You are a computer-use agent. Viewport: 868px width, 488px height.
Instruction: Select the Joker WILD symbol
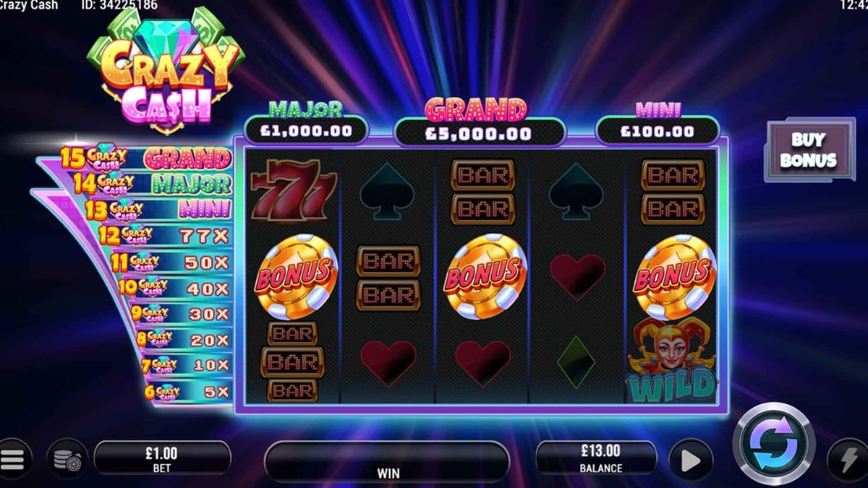(x=670, y=361)
